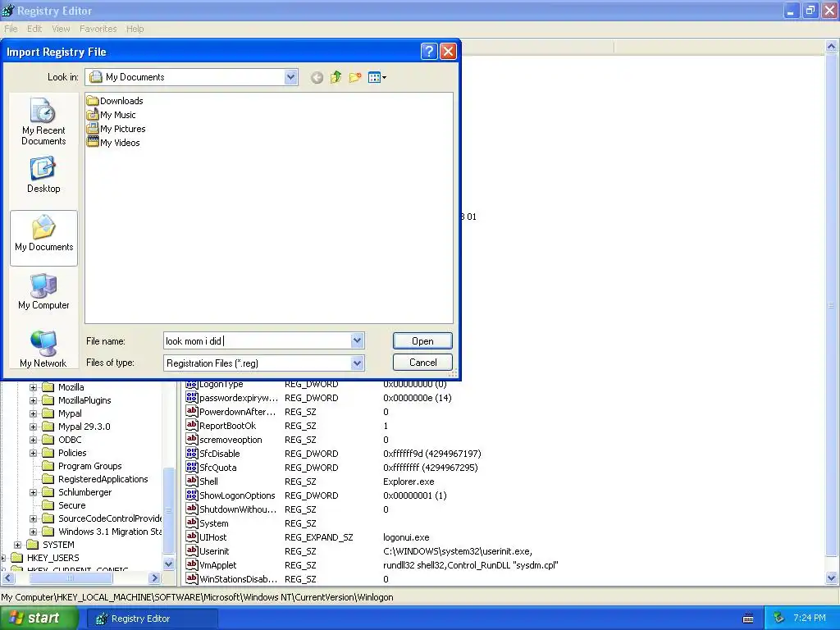Open the File name dropdown arrow
The width and height of the screenshot is (840, 630).
click(358, 340)
